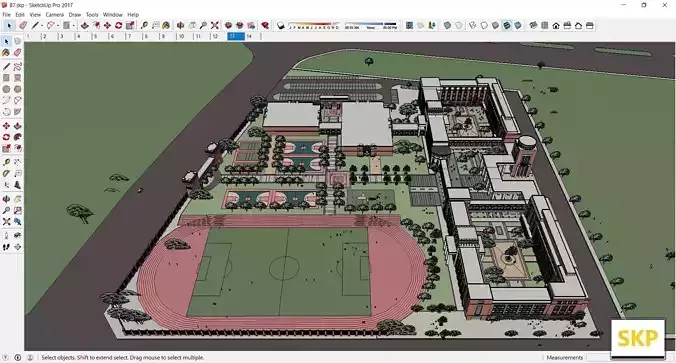Select the Select arrow tool in top toolbar
Image resolution: width=676 pixels, height=363 pixels.
9,25
